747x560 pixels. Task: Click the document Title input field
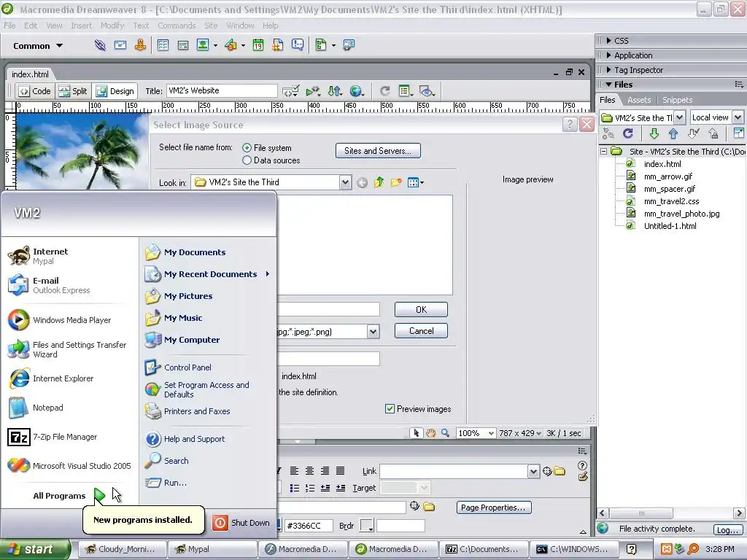point(222,90)
